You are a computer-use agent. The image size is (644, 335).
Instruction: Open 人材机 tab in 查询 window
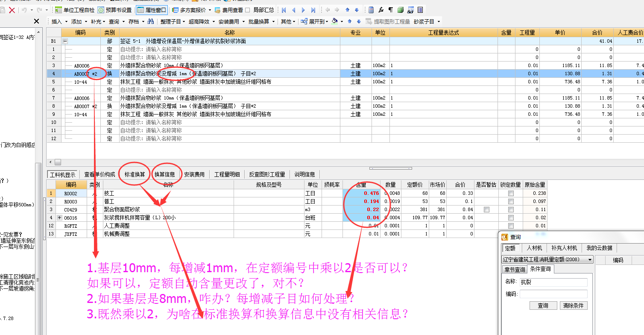point(534,248)
